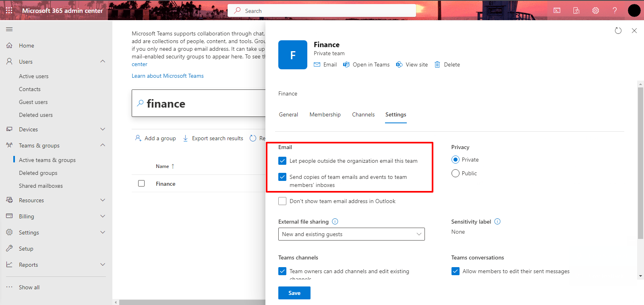Image resolution: width=644 pixels, height=305 pixels.
Task: Open the app launcher waffle icon
Action: (x=9, y=10)
